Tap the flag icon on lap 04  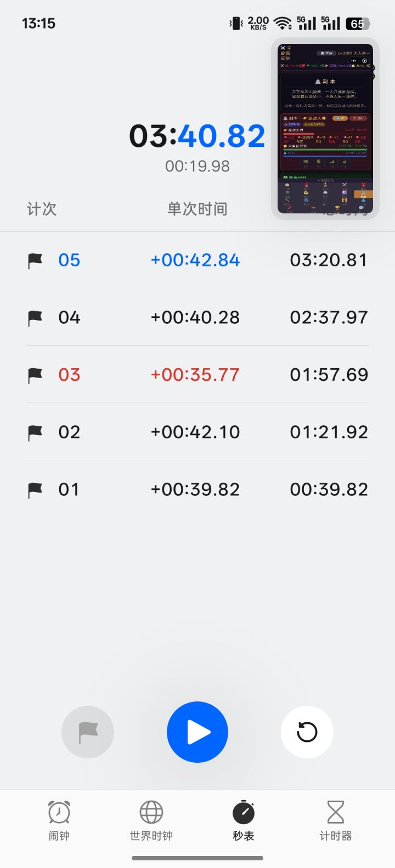click(35, 317)
